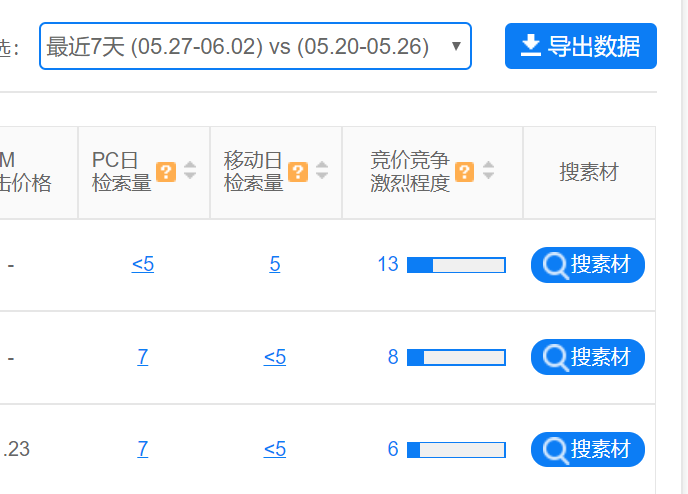Viewport: 688px width, 494px height.
Task: Export data with the 导出数据 button
Action: coord(580,46)
